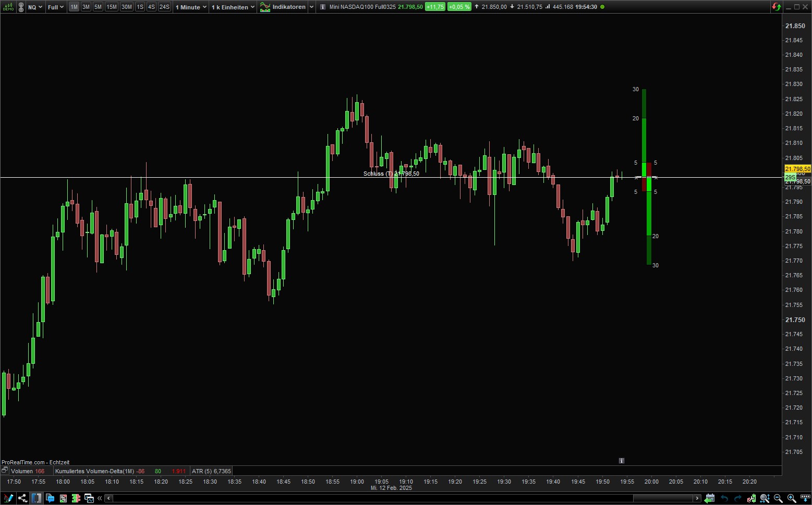
Task: Click the zoom out magnifier icon
Action: coord(778,498)
